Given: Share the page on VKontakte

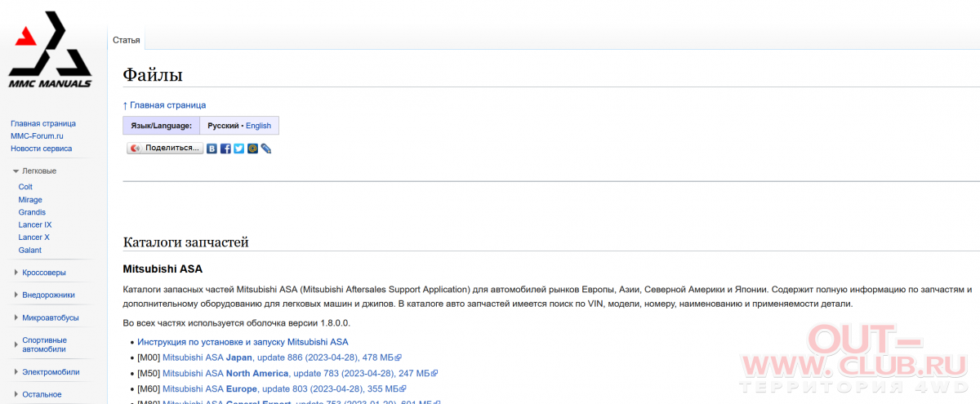Looking at the screenshot, I should [x=212, y=149].
